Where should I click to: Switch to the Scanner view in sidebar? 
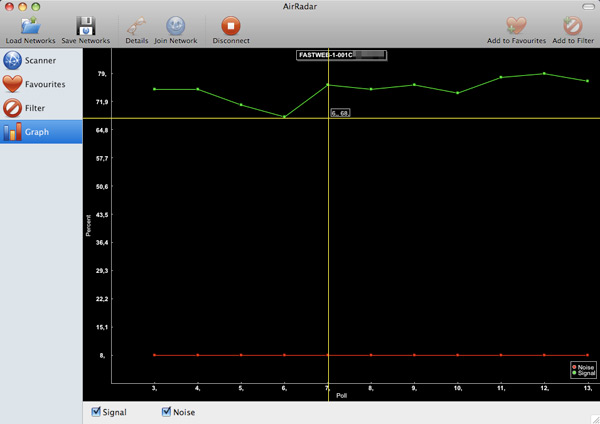click(x=41, y=60)
